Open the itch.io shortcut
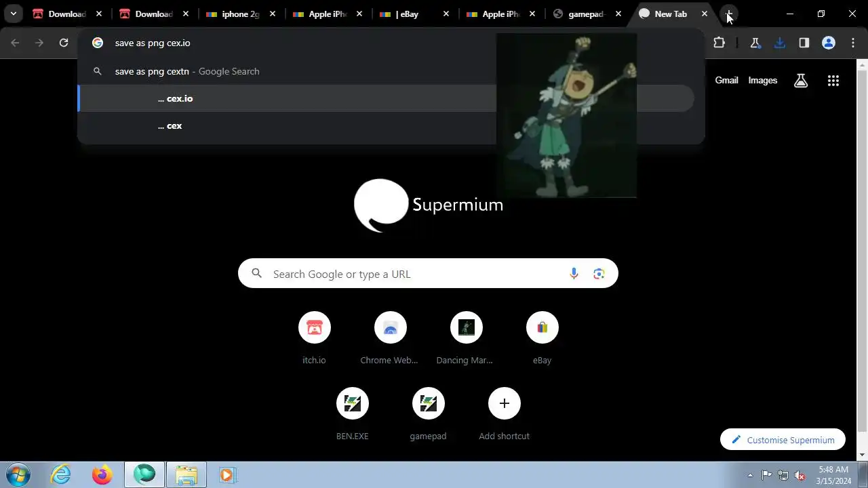This screenshot has height=488, width=868. pos(314,338)
